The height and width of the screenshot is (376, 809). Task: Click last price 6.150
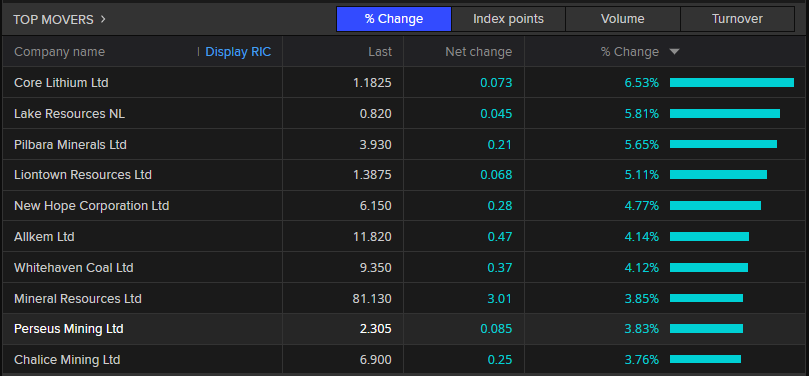click(x=376, y=206)
